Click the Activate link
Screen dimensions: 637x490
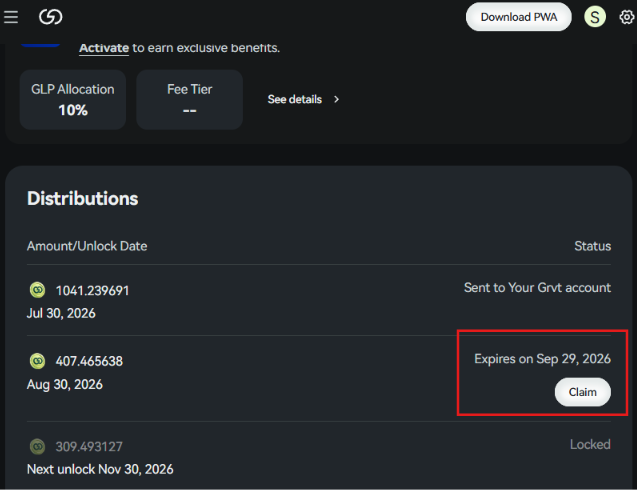104,48
